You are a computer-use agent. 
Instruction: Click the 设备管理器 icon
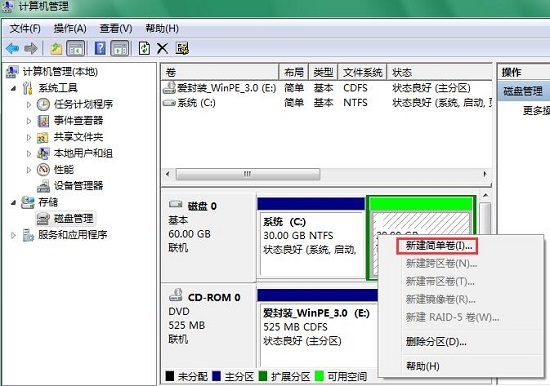click(43, 186)
